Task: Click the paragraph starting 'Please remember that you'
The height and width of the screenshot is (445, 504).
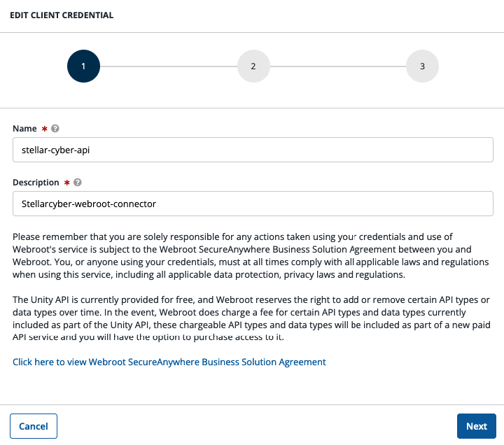Action: [252, 256]
